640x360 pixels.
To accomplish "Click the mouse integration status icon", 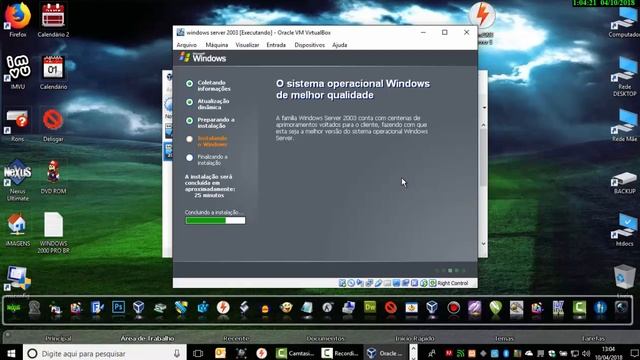I will [424, 283].
